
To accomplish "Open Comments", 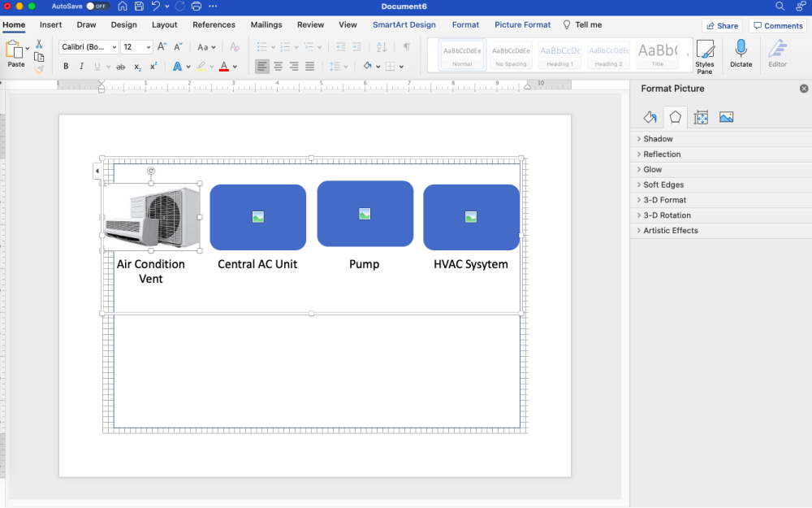I will pyautogui.click(x=777, y=25).
